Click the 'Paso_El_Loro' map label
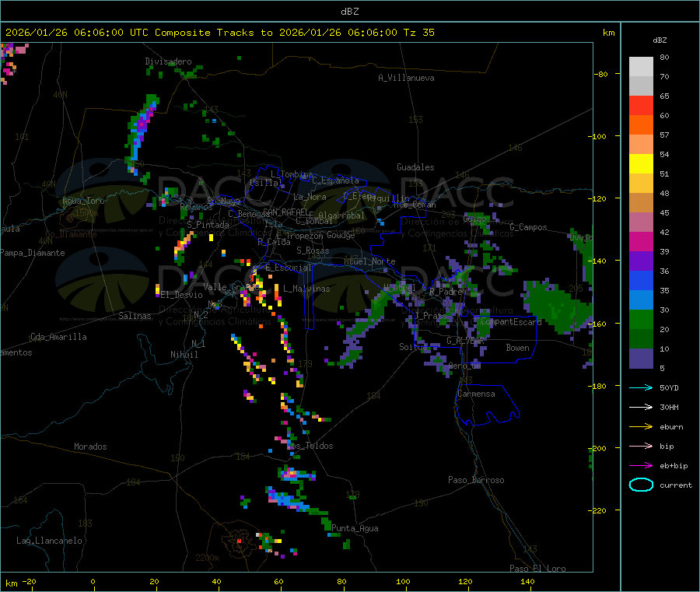Image resolution: width=700 pixels, height=592 pixels. click(x=537, y=569)
